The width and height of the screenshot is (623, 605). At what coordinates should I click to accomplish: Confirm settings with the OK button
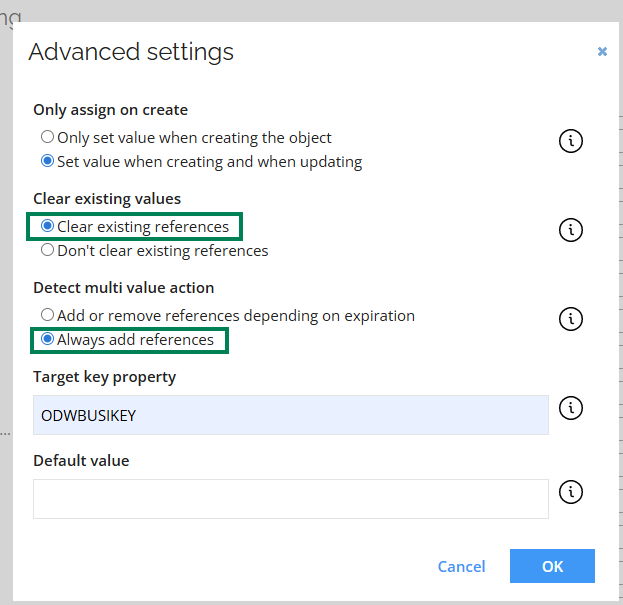[x=552, y=566]
